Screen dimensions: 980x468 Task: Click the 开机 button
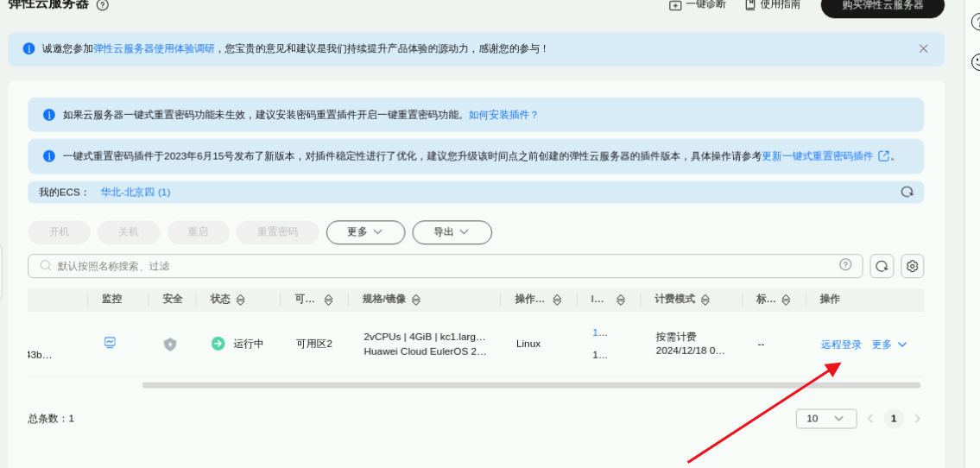click(x=60, y=231)
